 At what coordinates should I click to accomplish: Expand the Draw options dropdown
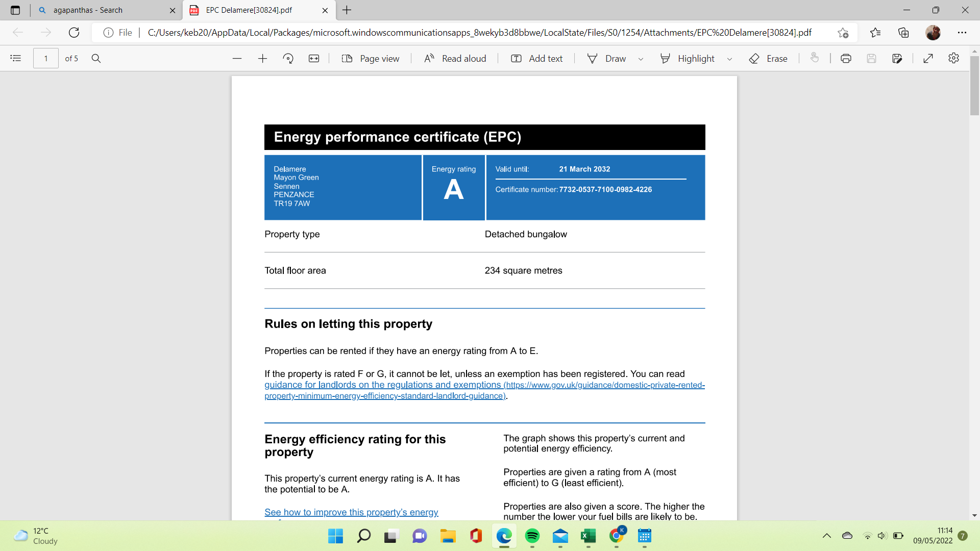click(x=641, y=59)
